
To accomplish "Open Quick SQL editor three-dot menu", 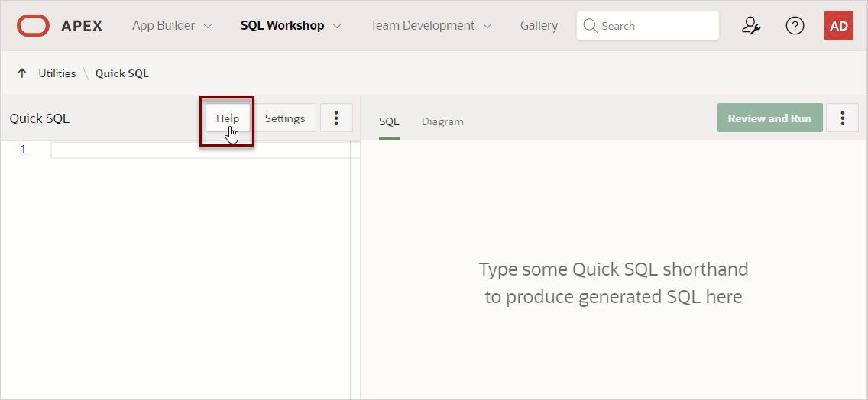I will click(x=336, y=118).
